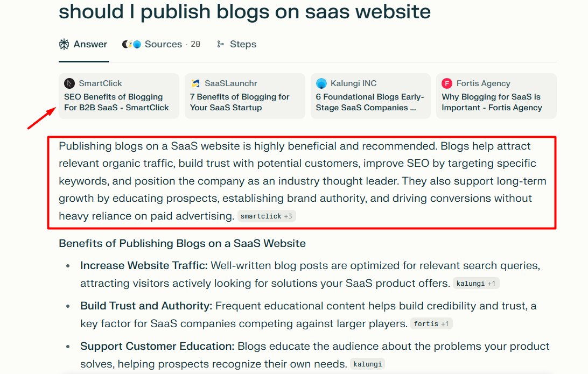Click the fortis +1 citation chip
The height and width of the screenshot is (374, 588).
(x=431, y=324)
